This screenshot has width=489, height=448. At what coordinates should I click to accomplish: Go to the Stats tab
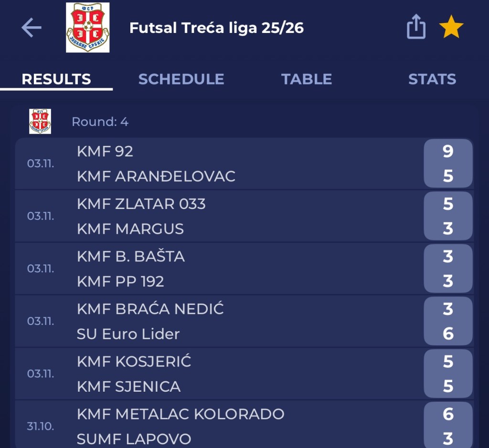coord(432,79)
